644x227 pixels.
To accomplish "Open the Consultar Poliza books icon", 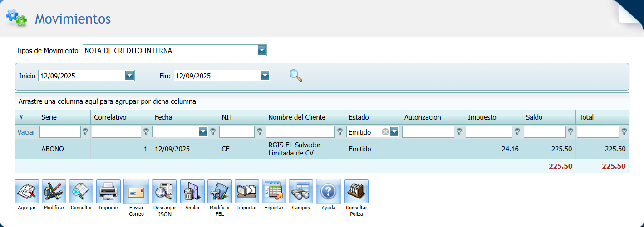I will point(356,192).
